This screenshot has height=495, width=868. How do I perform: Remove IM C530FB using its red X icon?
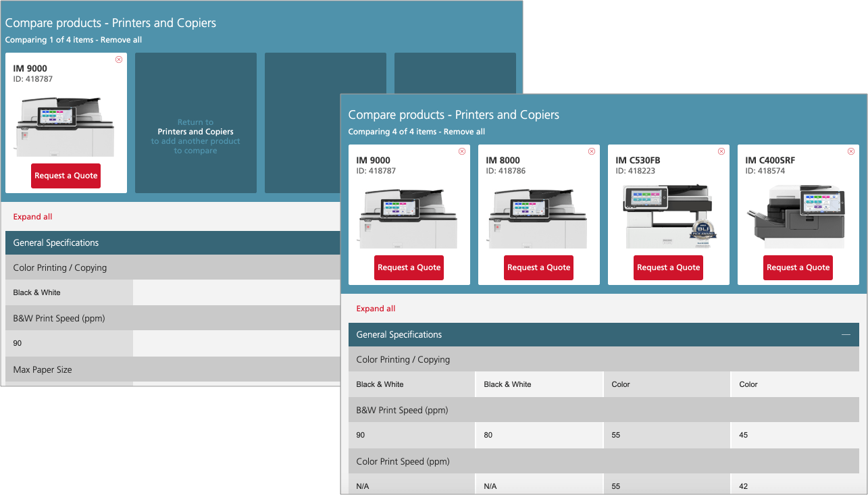click(x=721, y=151)
